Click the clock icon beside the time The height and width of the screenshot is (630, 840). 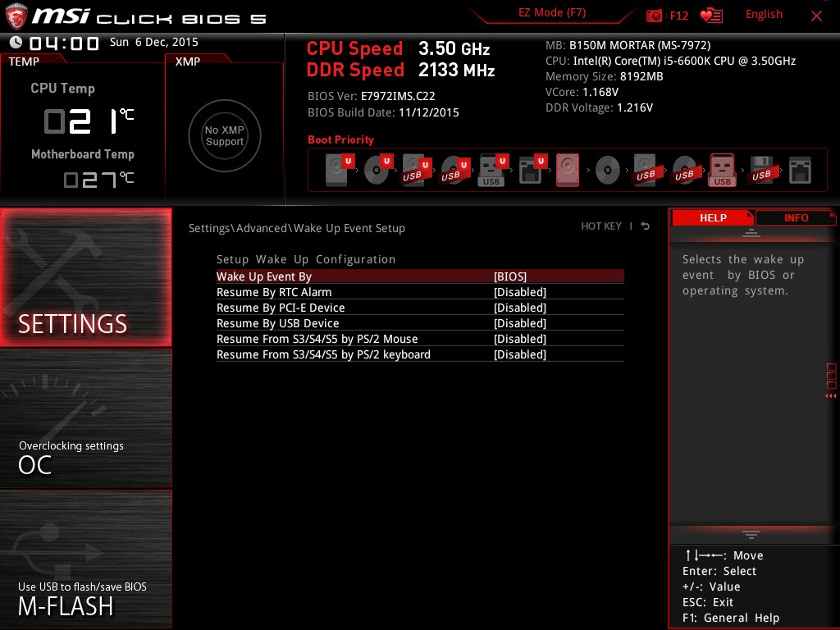coord(16,43)
